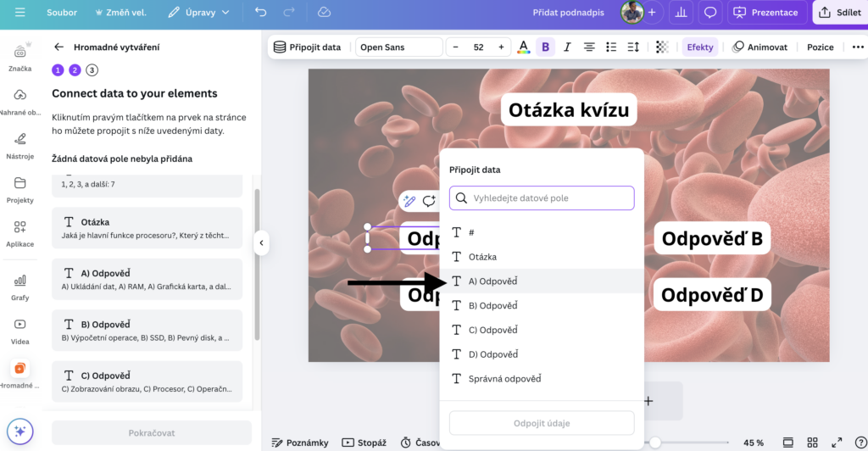
Task: Open the Pozice position panel
Action: click(820, 47)
